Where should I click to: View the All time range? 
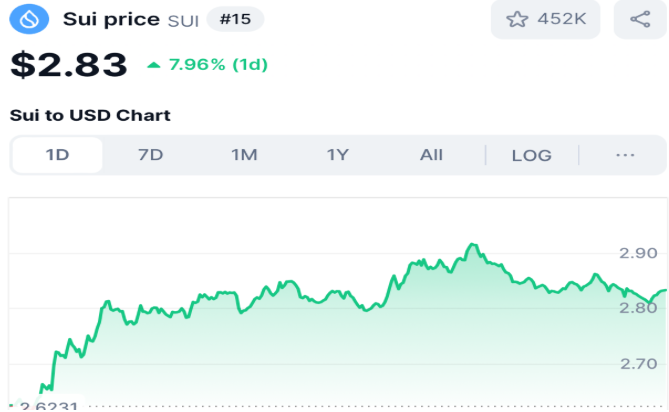click(431, 155)
